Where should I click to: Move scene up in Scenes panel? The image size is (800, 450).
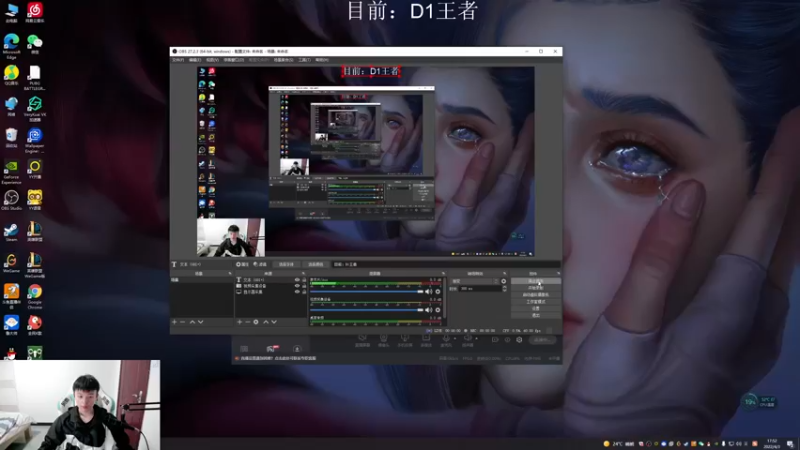point(192,322)
